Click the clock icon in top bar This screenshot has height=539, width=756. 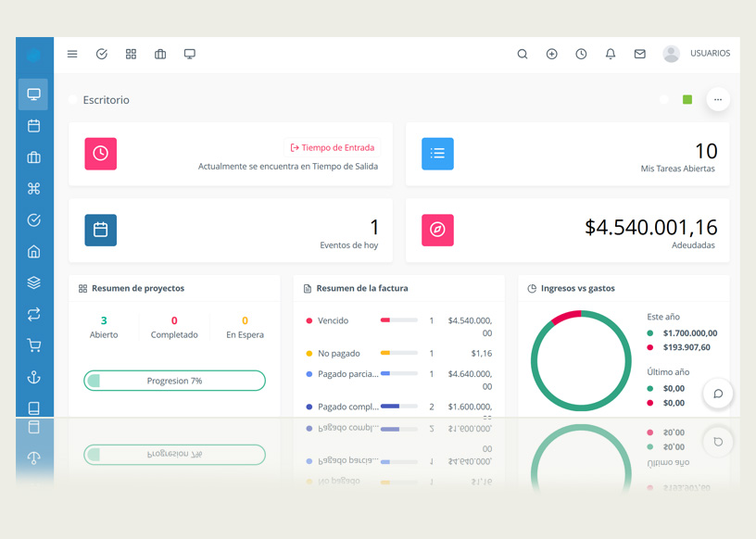tap(581, 55)
